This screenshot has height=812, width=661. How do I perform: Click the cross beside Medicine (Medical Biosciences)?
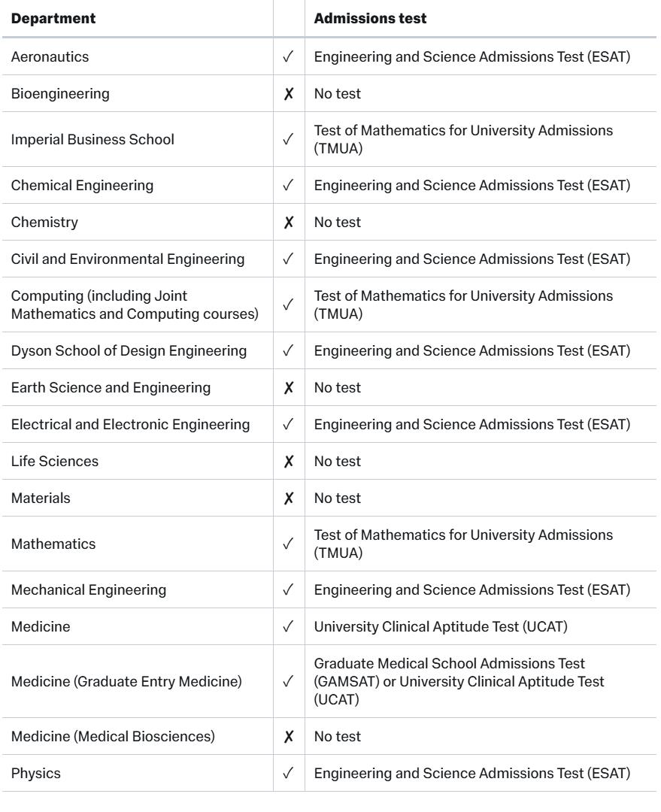tap(289, 736)
